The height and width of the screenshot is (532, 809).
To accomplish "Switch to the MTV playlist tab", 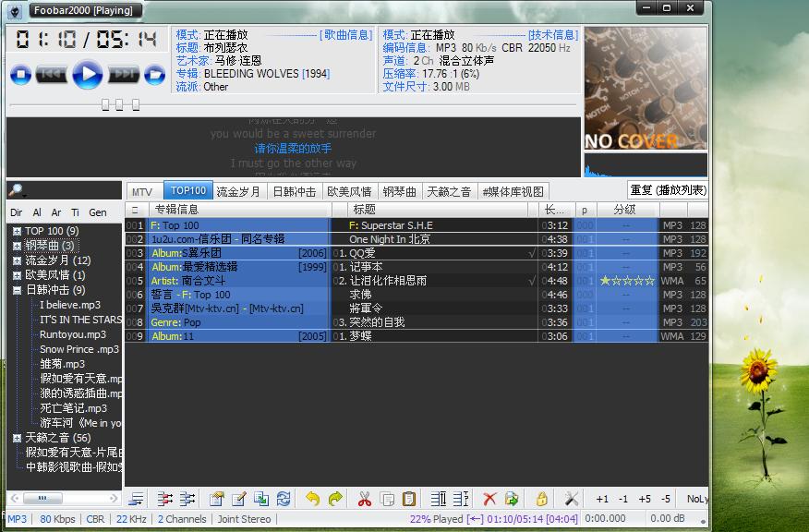I will (142, 191).
